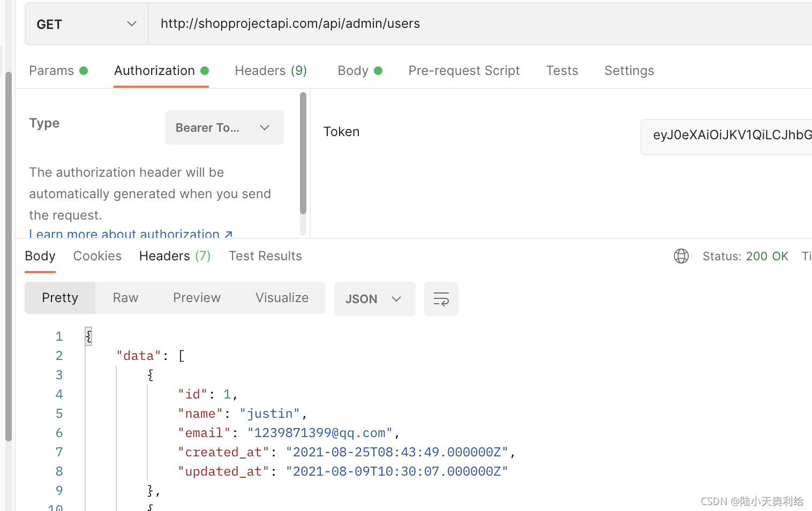Toggle the wrap lines icon
Viewport: 812px width, 511px height.
click(441, 299)
